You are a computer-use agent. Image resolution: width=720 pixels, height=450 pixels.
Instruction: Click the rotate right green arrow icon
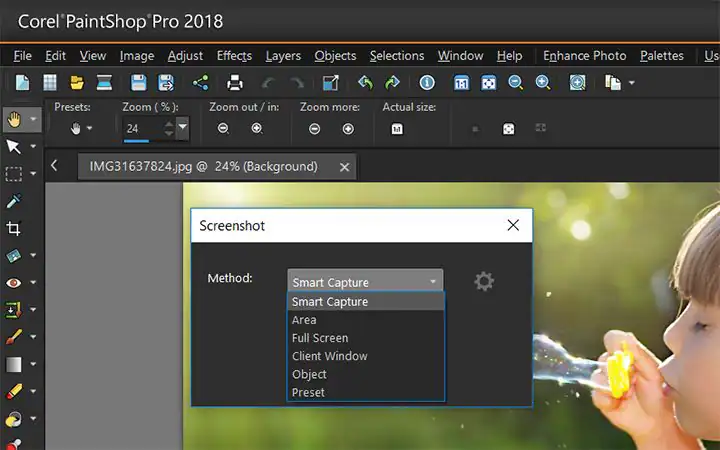(392, 83)
